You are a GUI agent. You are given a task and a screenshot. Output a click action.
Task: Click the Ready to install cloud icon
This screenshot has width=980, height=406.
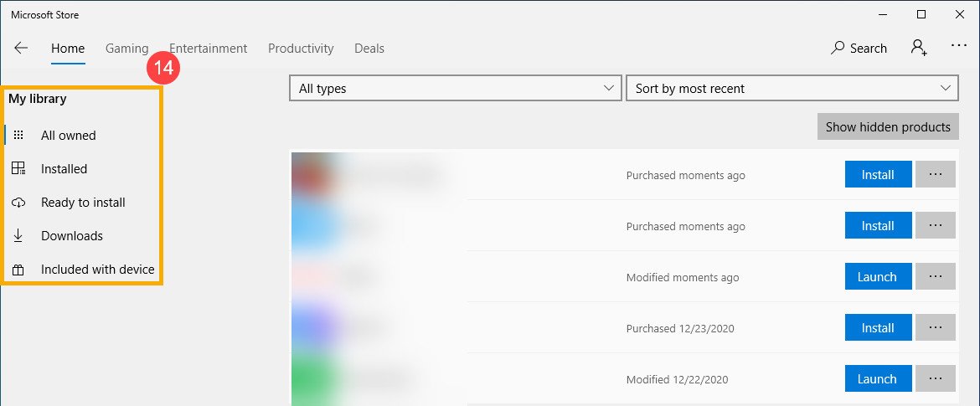pos(18,203)
